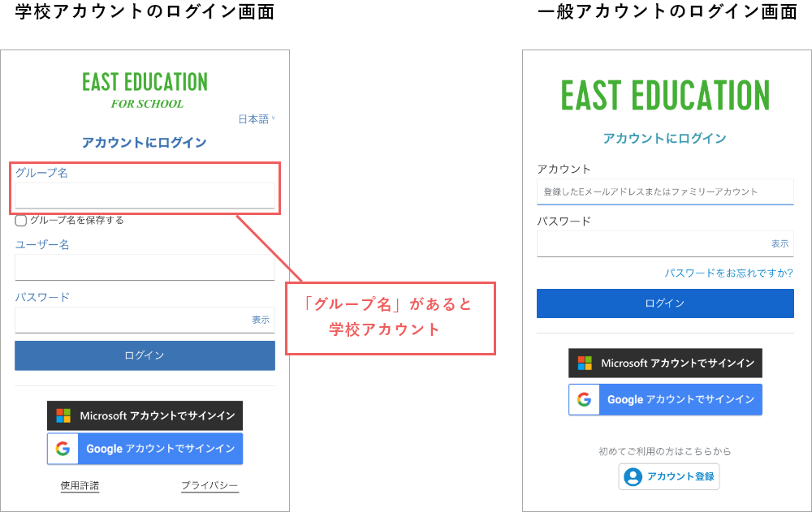This screenshot has width=812, height=512.
Task: Select the password field on the general login
Action: tap(666, 244)
